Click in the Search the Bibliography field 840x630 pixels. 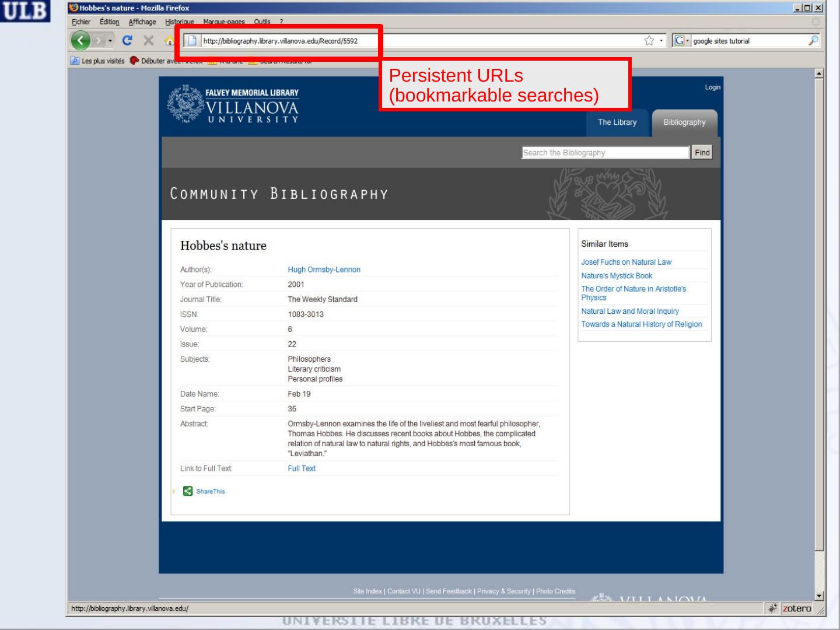(x=605, y=153)
